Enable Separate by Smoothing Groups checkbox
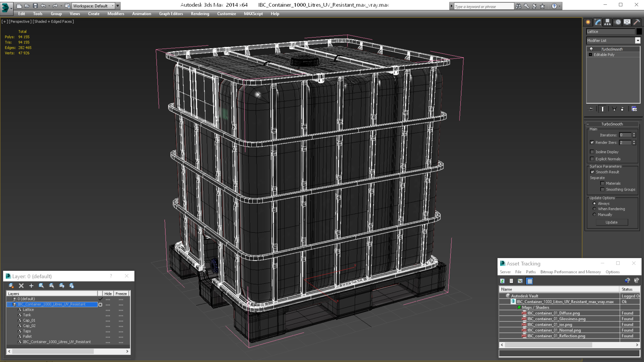 [x=602, y=189]
